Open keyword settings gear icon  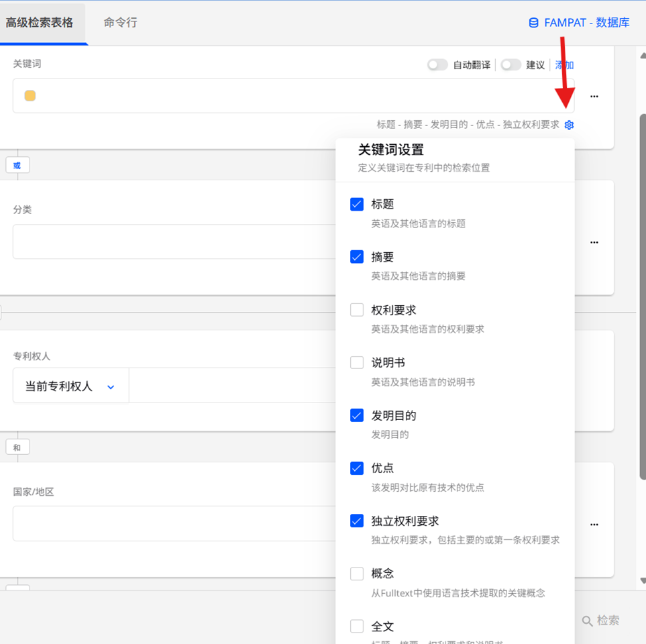click(569, 125)
